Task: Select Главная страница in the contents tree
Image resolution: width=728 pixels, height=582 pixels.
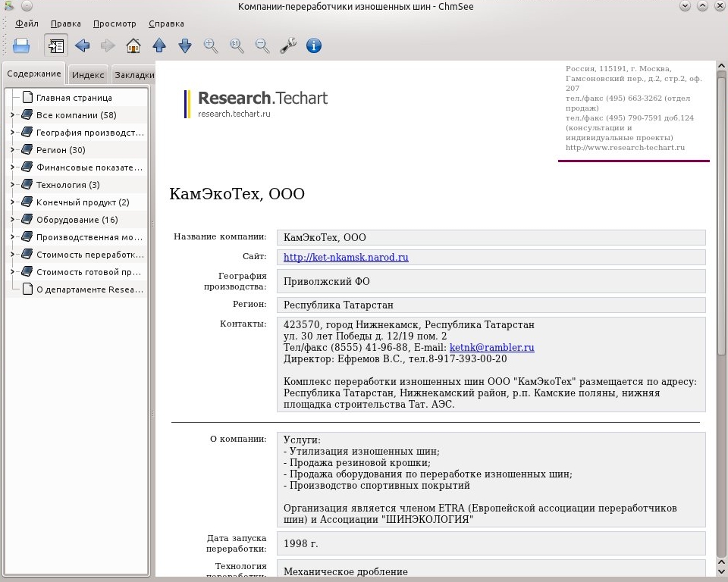Action: coord(74,98)
